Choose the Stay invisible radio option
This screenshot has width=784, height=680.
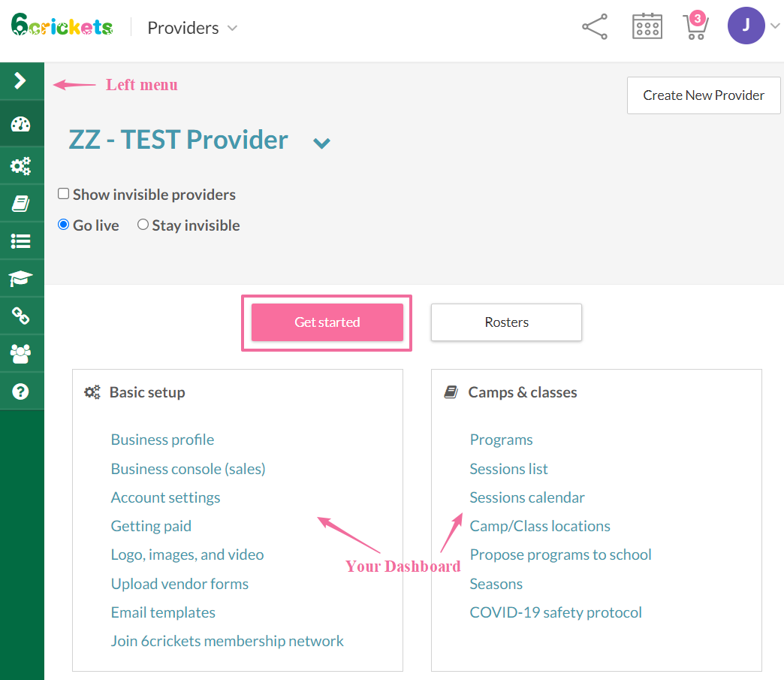[143, 225]
